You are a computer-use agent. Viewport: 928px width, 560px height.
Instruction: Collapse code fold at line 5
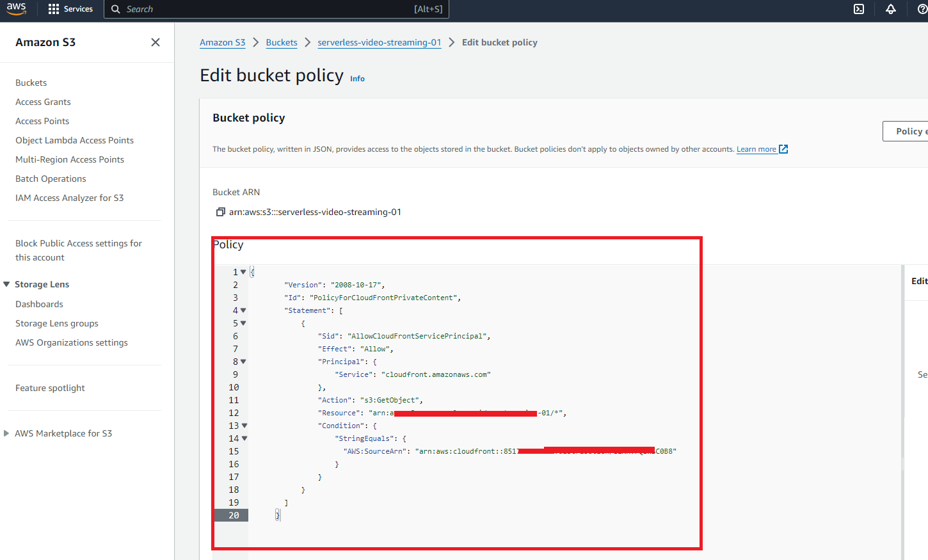243,323
